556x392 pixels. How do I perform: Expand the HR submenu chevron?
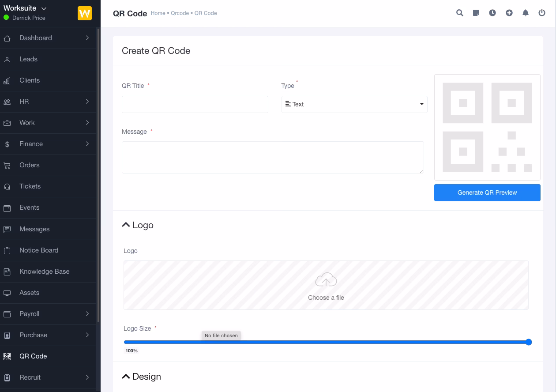[87, 102]
